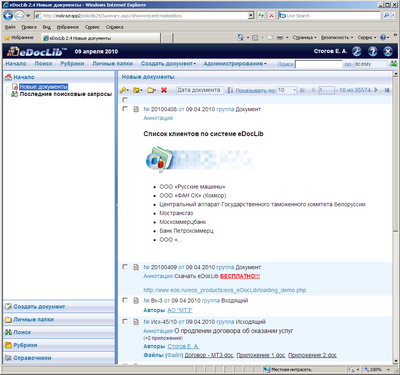Click the IE home page icon
400x375 pixels.
pos(240,37)
